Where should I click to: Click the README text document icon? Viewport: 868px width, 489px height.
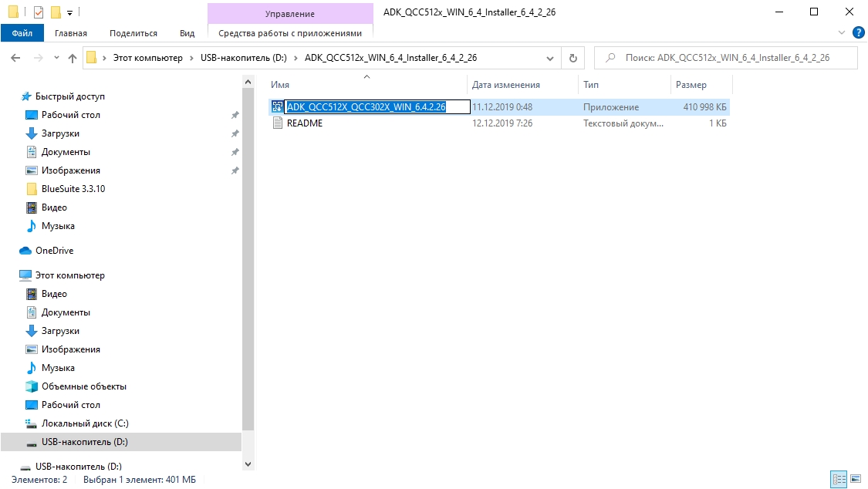(279, 123)
